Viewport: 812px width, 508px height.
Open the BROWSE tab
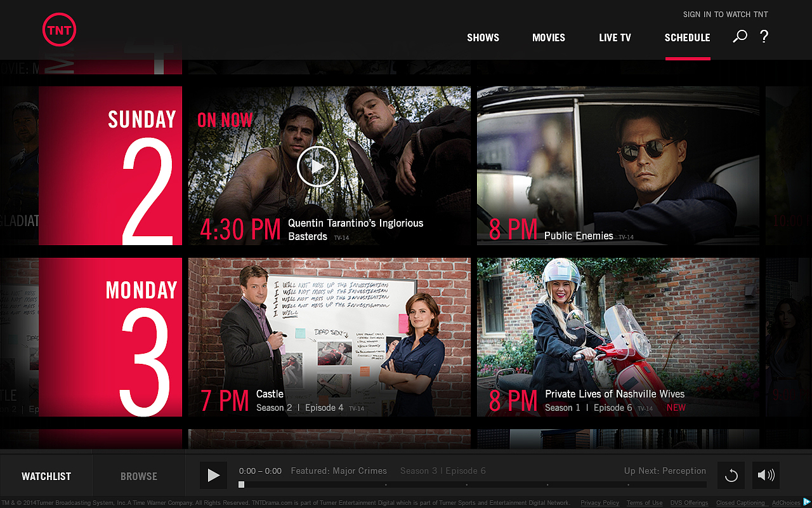pyautogui.click(x=139, y=475)
